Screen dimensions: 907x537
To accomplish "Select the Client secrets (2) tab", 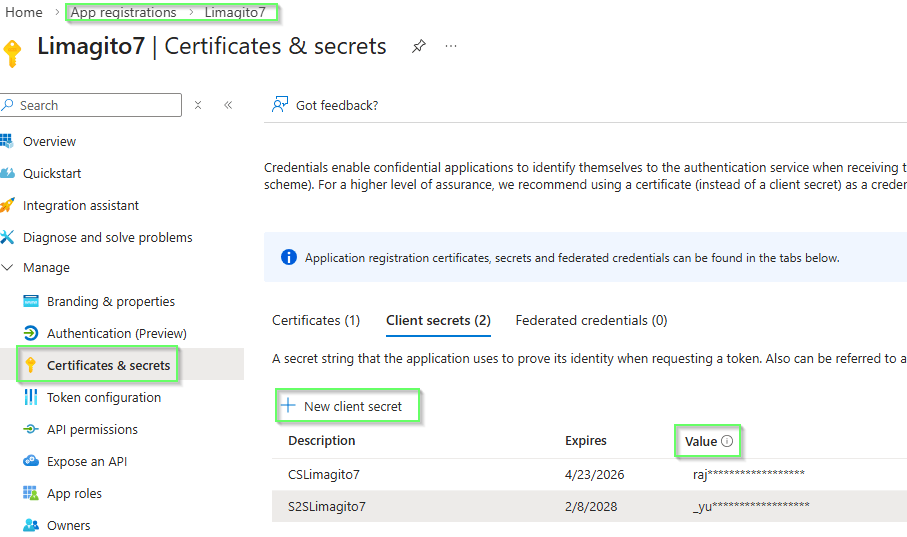I will tap(438, 321).
